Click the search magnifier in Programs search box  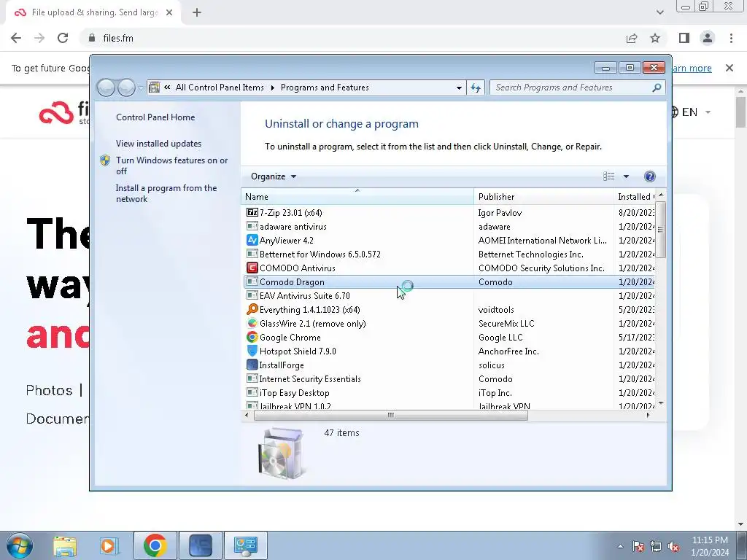(x=657, y=87)
